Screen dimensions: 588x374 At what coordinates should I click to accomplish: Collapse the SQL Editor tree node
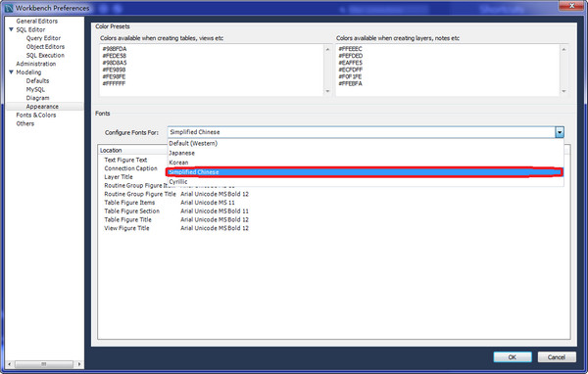tap(11, 29)
